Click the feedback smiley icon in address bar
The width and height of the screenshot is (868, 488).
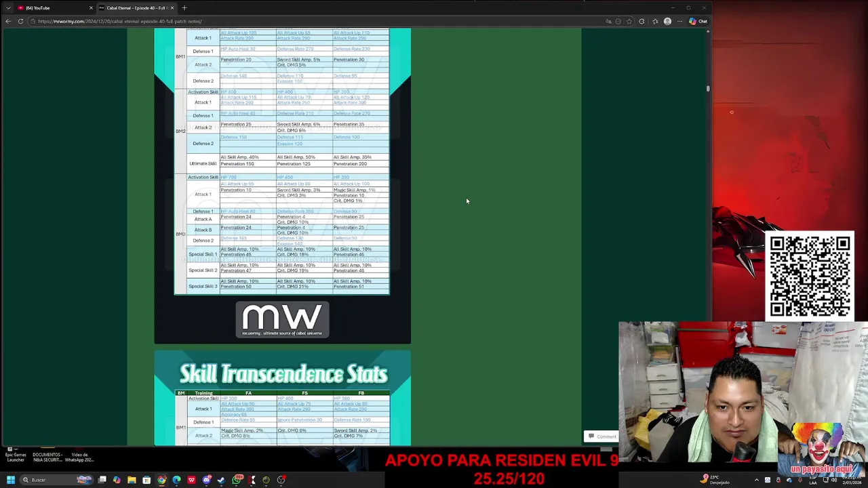(x=618, y=21)
